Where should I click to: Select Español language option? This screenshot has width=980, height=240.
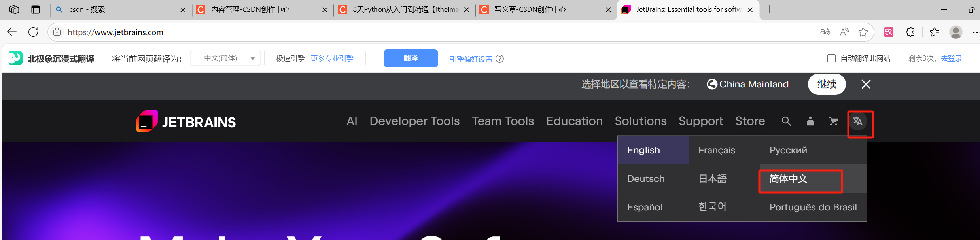[x=653, y=207]
